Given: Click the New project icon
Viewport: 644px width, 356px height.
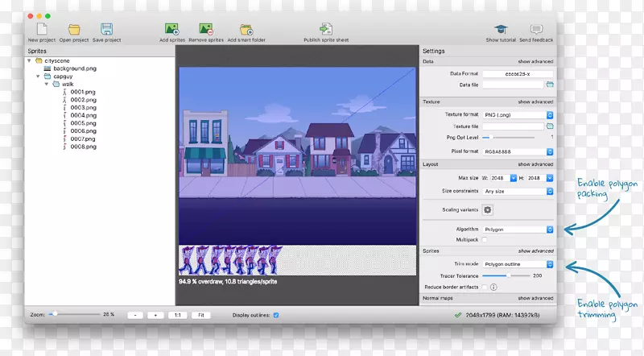Looking at the screenshot, I should point(42,30).
